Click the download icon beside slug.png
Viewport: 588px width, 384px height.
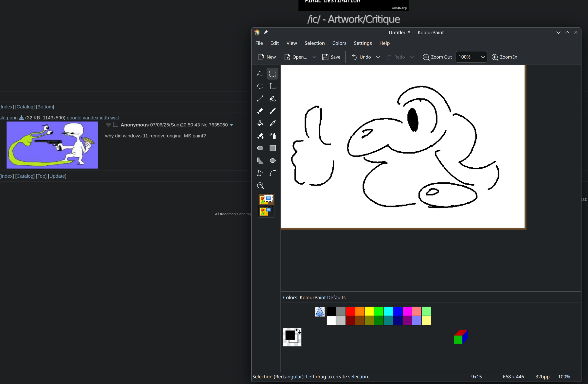tap(21, 118)
